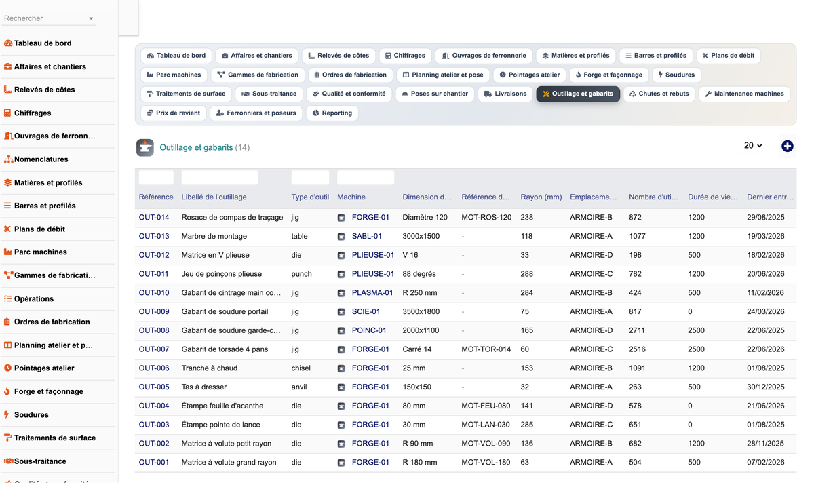Click the Gammes de fabrication sidebar item

pyautogui.click(x=57, y=275)
